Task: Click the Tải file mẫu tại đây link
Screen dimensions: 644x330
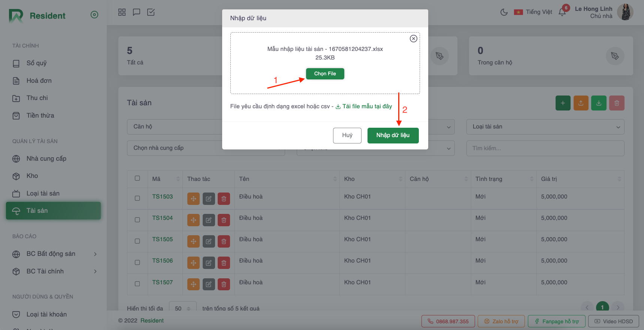Action: click(367, 106)
